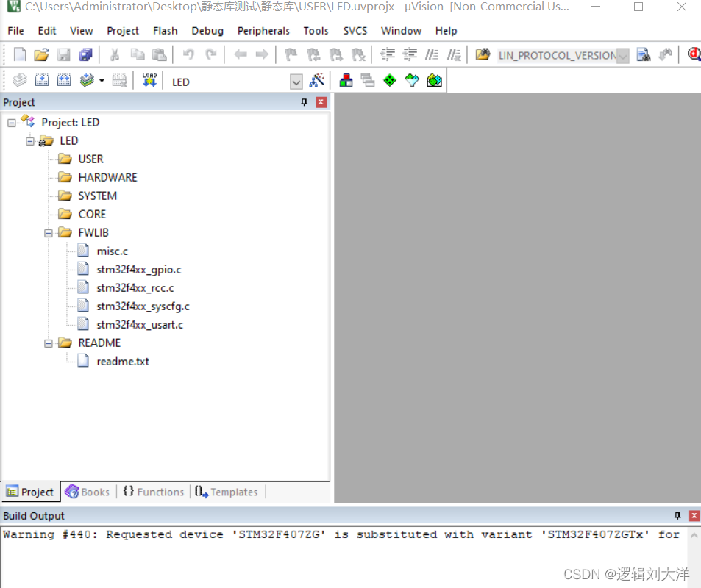Navigate forwards with right arrow icon
This screenshot has height=588, width=701.
coord(262,54)
